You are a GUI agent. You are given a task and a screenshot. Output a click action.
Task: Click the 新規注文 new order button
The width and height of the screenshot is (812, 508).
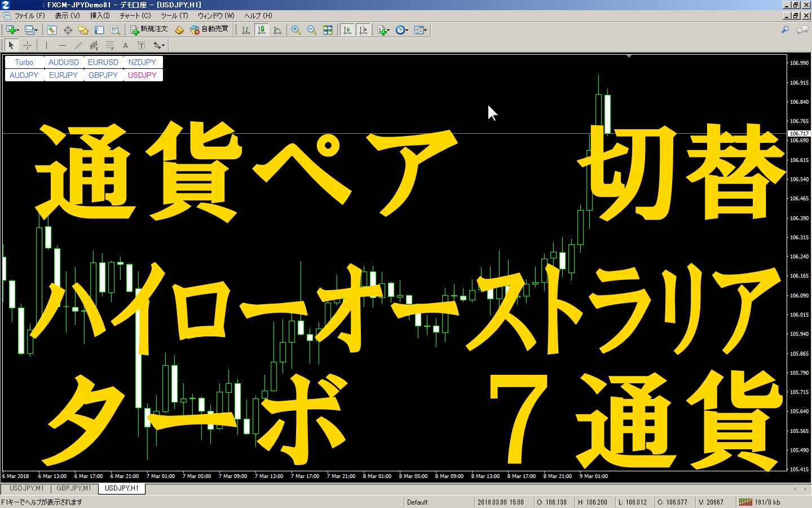point(149,30)
